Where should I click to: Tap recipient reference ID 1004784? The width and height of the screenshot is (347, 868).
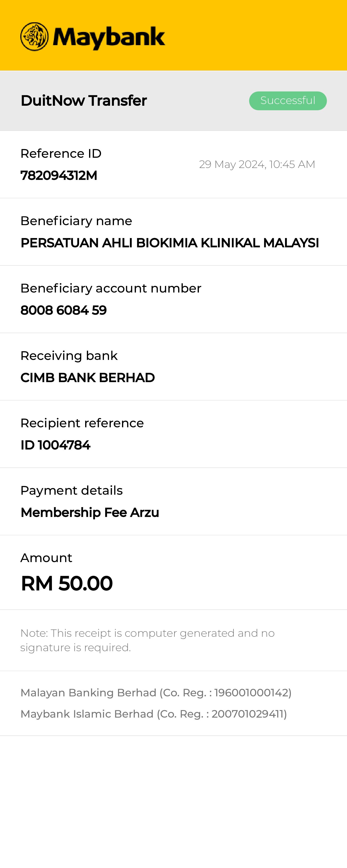[x=55, y=445]
